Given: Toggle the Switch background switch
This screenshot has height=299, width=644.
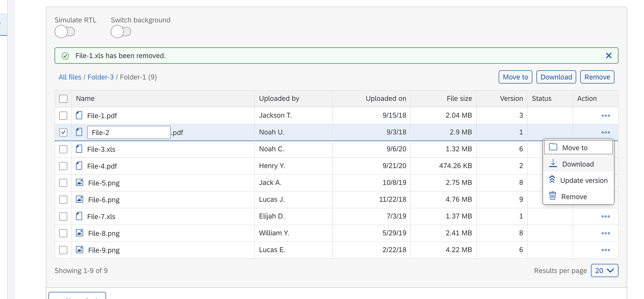Looking at the screenshot, I should pyautogui.click(x=121, y=32).
